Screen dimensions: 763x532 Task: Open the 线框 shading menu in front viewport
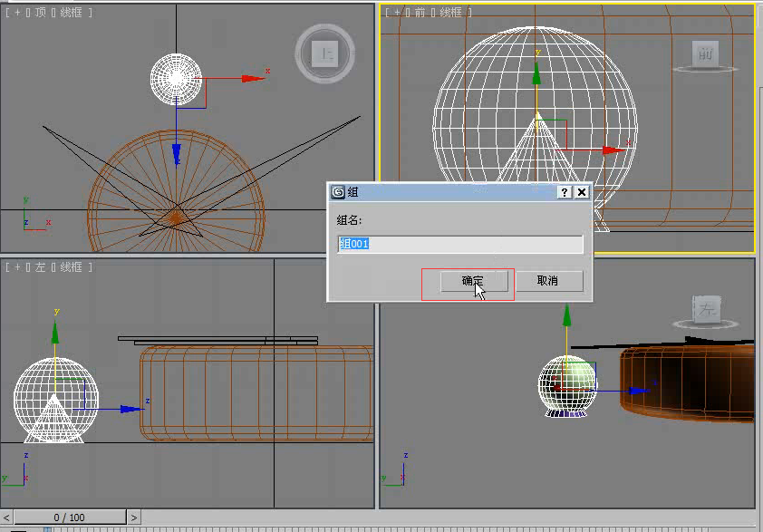[450, 13]
